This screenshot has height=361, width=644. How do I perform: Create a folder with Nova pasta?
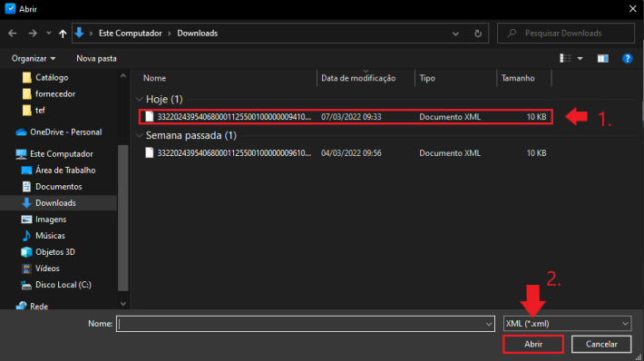[x=96, y=58]
